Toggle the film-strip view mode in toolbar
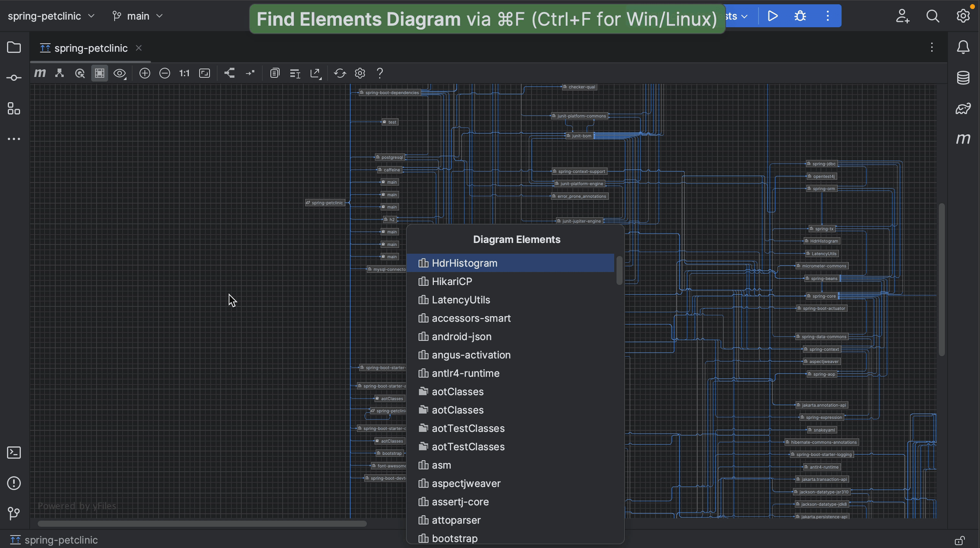980x548 pixels. (99, 73)
